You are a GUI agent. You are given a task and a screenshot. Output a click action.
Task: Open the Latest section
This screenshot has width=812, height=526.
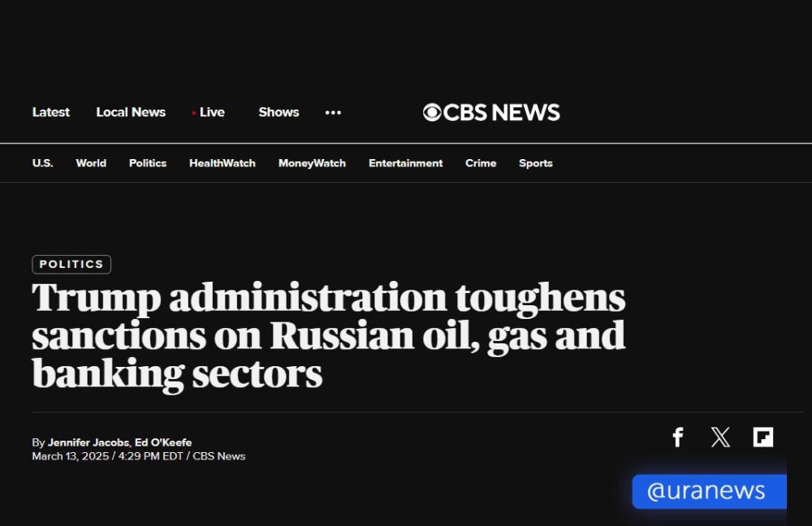[50, 112]
